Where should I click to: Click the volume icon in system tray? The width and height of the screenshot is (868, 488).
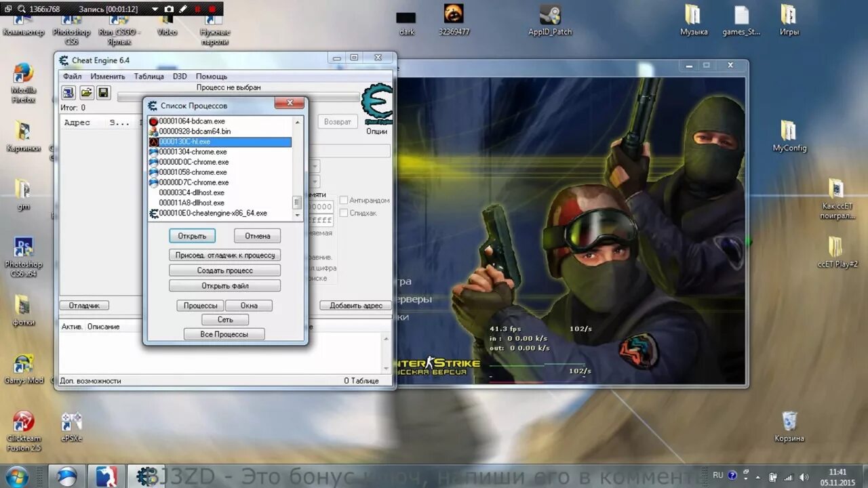point(802,476)
